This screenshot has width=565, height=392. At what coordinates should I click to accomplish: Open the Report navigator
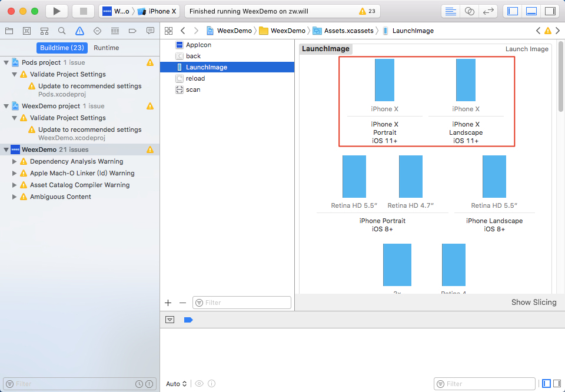pos(150,31)
